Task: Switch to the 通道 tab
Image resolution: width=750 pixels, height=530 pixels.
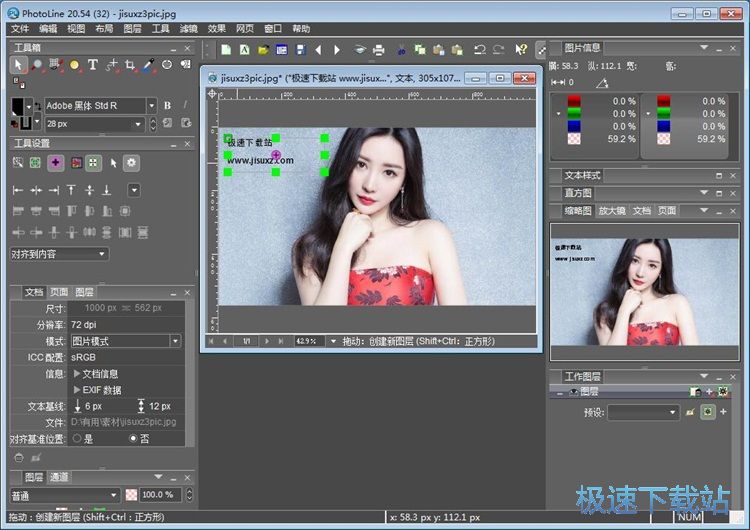Action: [x=59, y=477]
